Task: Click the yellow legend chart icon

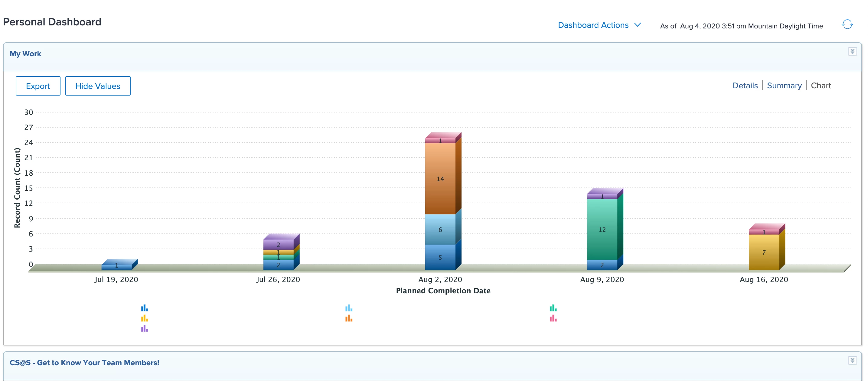Action: (144, 318)
